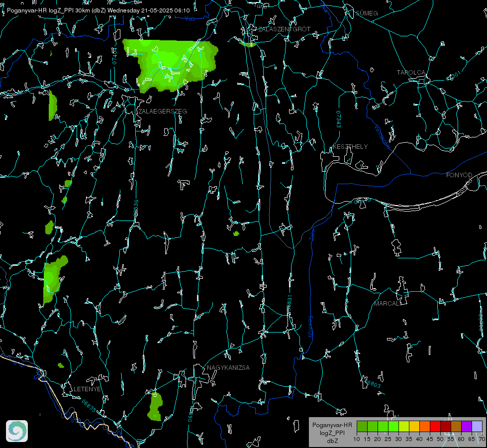Click the 06803 map label

pos(373,383)
